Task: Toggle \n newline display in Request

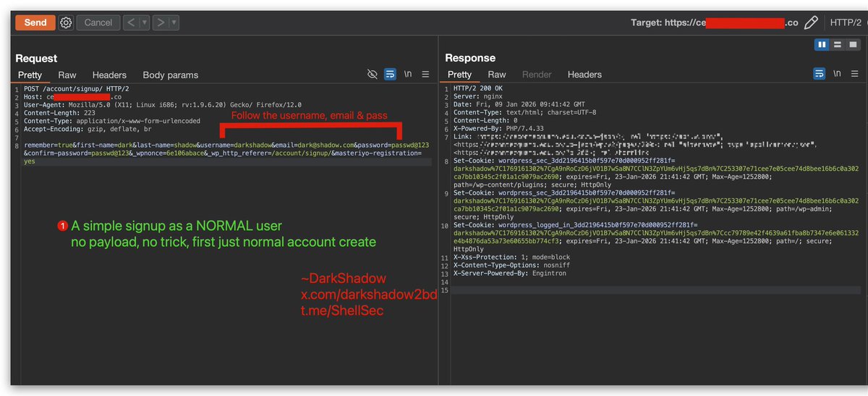Action: [x=408, y=74]
